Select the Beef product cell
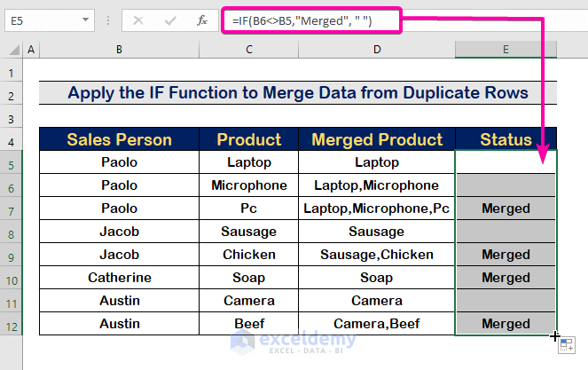588x370 pixels. (x=249, y=324)
